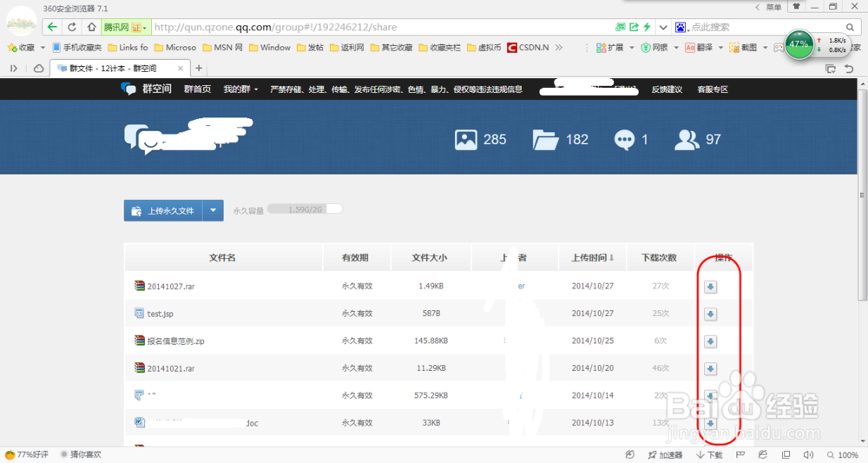868x463 pixels.
Task: Click the 上传永久文件 upload button
Action: pyautogui.click(x=163, y=210)
